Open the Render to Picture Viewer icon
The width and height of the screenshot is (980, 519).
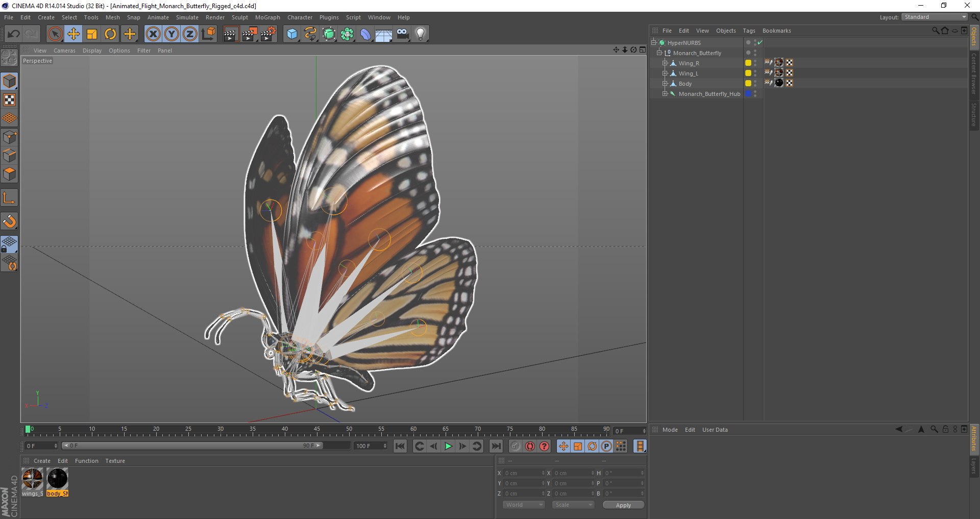250,34
